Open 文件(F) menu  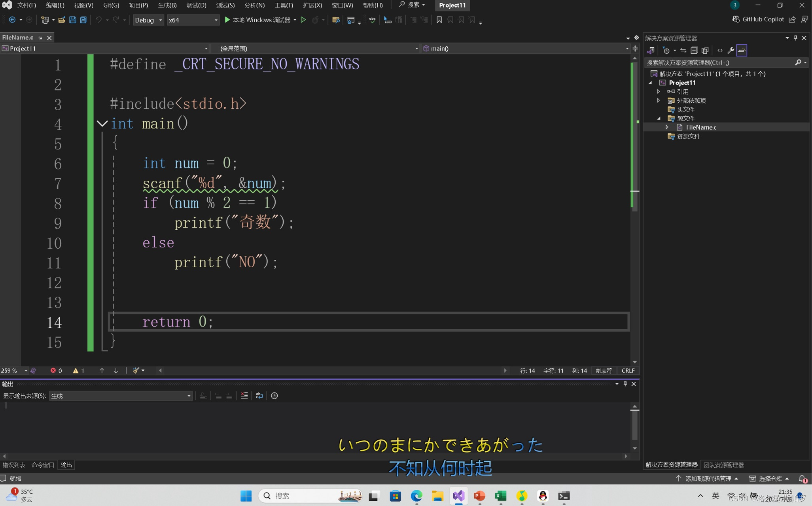click(x=26, y=5)
